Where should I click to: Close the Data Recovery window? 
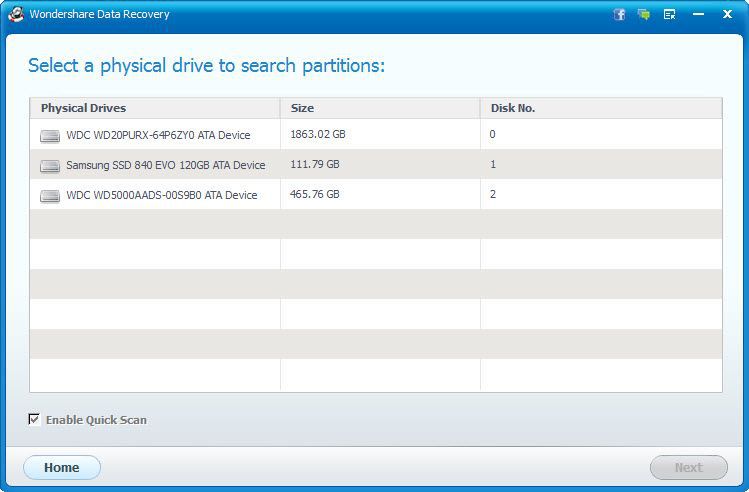tap(728, 14)
